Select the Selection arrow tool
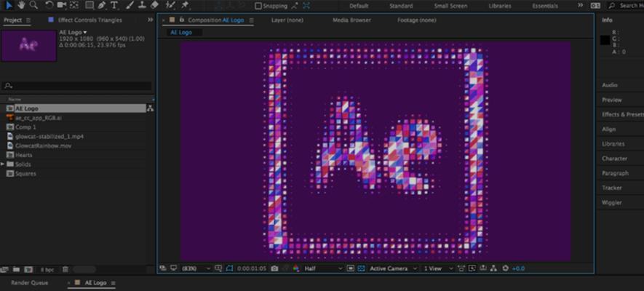The height and width of the screenshot is (291, 644). pos(9,5)
